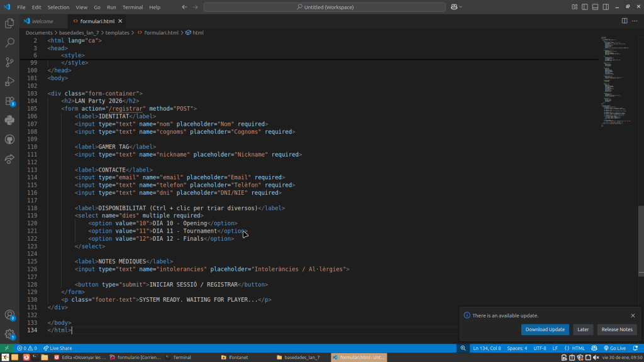The width and height of the screenshot is (644, 362).
Task: Click the split editor right icon
Action: pos(625,21)
